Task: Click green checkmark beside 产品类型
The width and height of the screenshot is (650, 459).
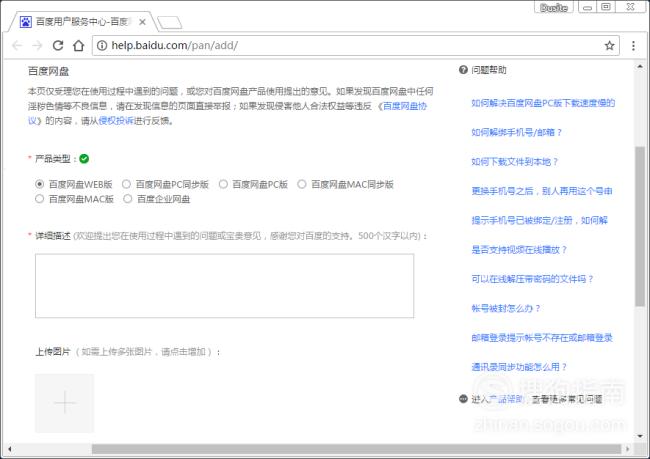Action: coord(84,159)
